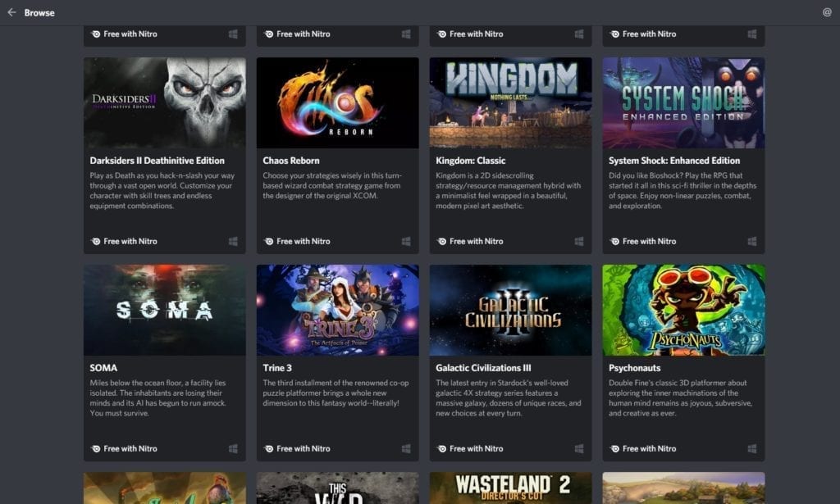The height and width of the screenshot is (504, 840).
Task: Click Nitro icon on Galactic Civilizations III card
Action: pos(442,449)
